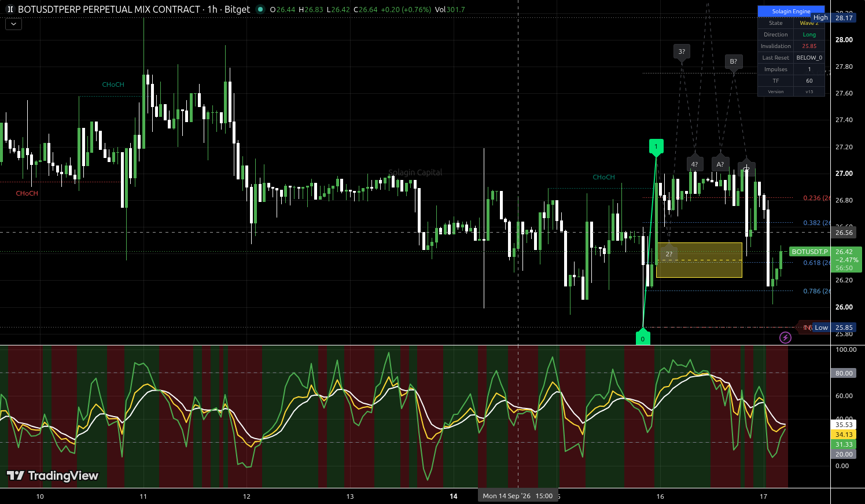Click the 0.382 fib level label
865x504 pixels.
[817, 223]
